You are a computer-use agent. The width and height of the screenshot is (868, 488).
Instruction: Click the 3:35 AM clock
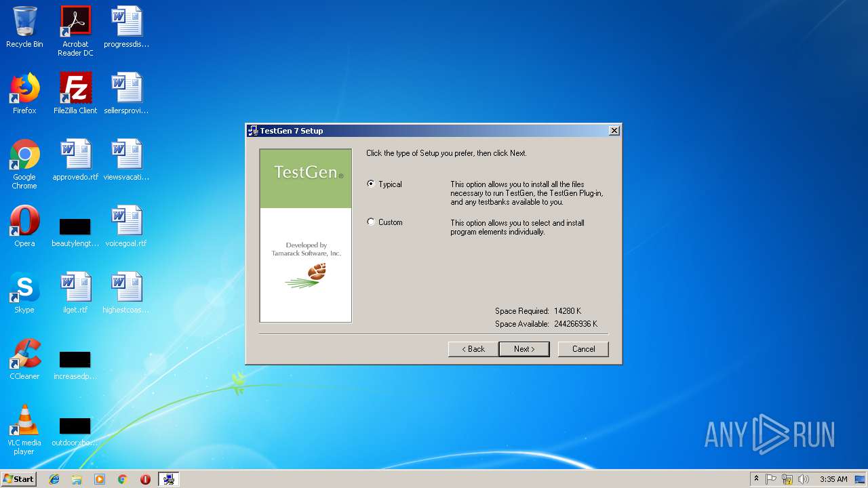pos(833,479)
